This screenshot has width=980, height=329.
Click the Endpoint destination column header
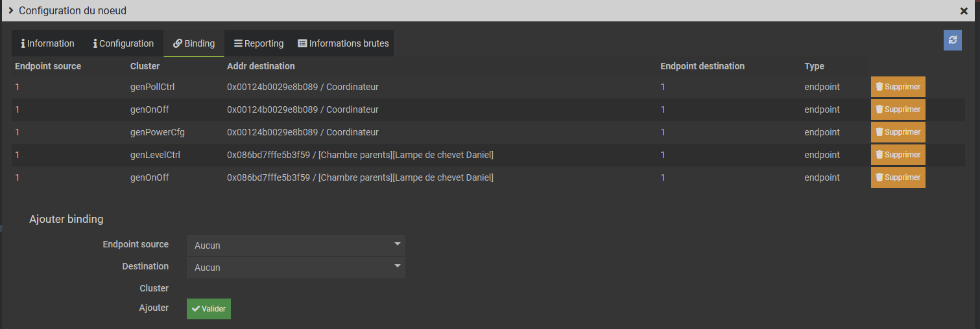click(702, 66)
